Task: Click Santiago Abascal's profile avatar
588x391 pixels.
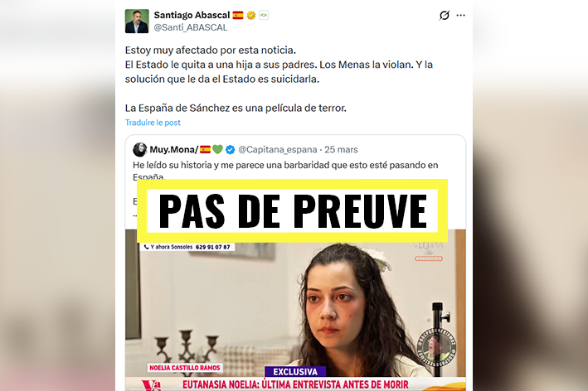Action: coord(137,22)
